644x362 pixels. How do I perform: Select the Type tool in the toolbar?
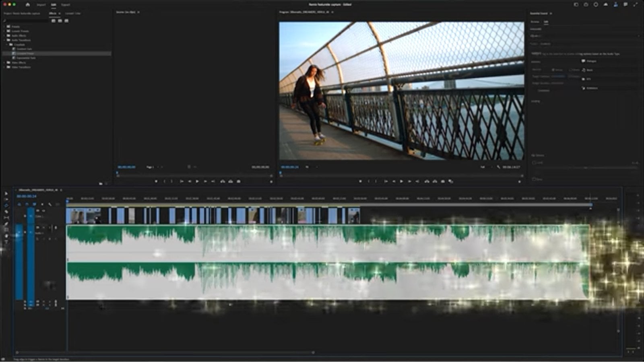(x=6, y=242)
